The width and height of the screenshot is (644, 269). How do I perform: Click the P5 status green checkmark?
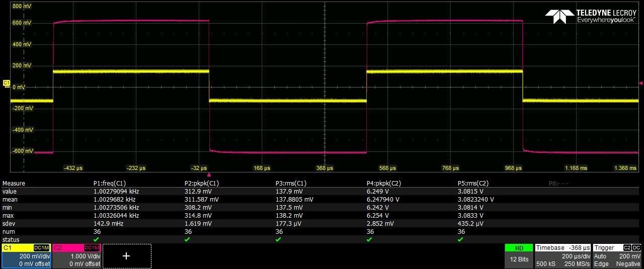(x=461, y=240)
